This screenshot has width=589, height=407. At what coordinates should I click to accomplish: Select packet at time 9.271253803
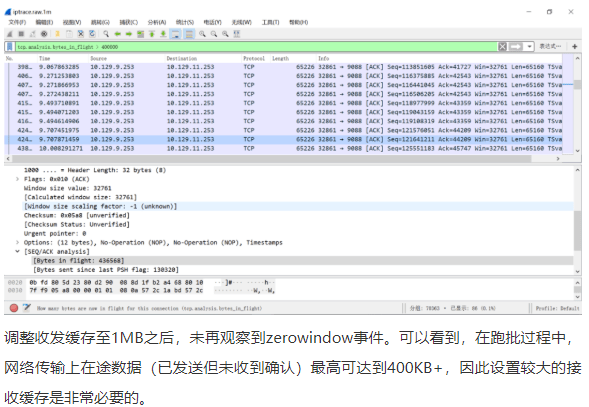(284, 76)
